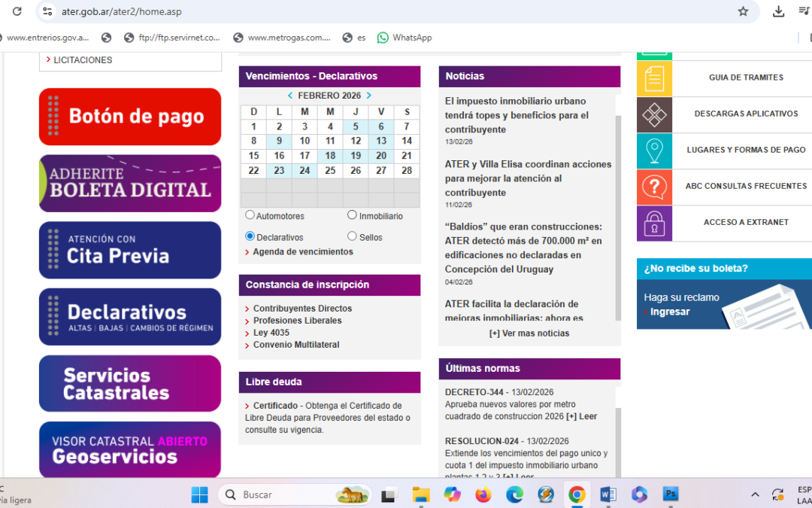Select the Lugares y Formas de Pago pin icon
Viewport: 812px width, 508px height.
coord(654,151)
